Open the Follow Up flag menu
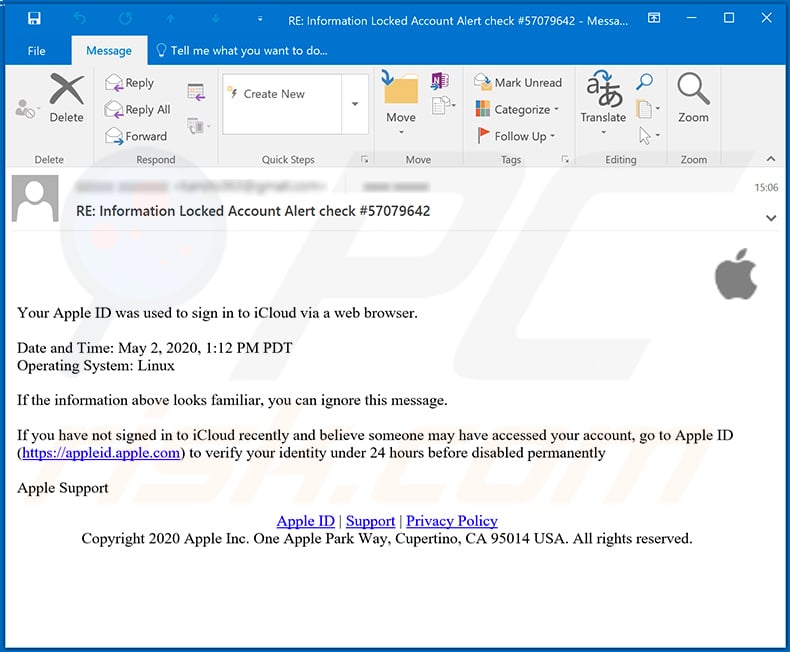The image size is (790, 652). pyautogui.click(x=516, y=136)
